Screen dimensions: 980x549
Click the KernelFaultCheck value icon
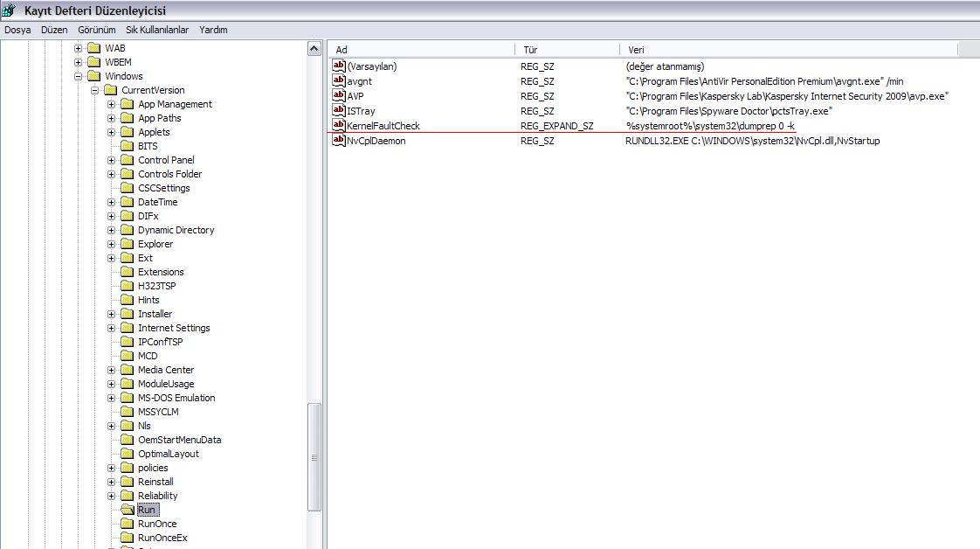click(x=339, y=126)
